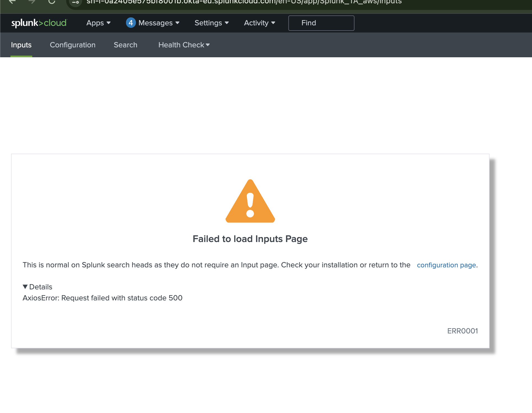
Task: Click the browser forward navigation arrow
Action: point(32,2)
